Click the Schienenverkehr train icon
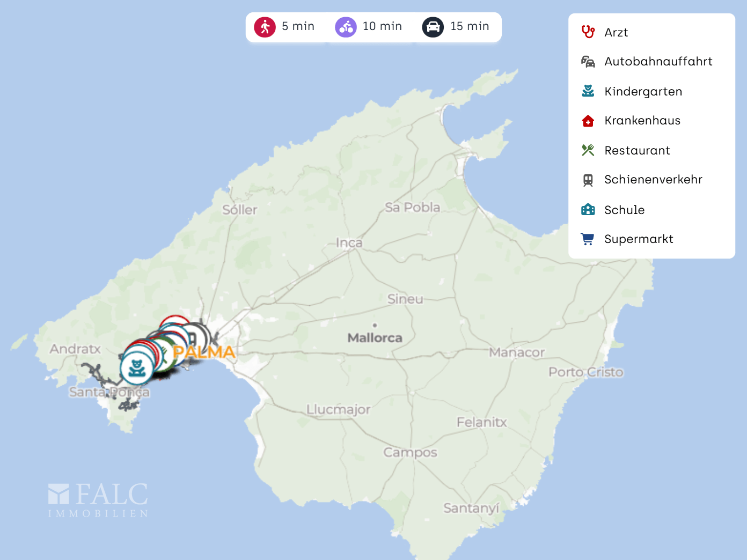 point(588,180)
